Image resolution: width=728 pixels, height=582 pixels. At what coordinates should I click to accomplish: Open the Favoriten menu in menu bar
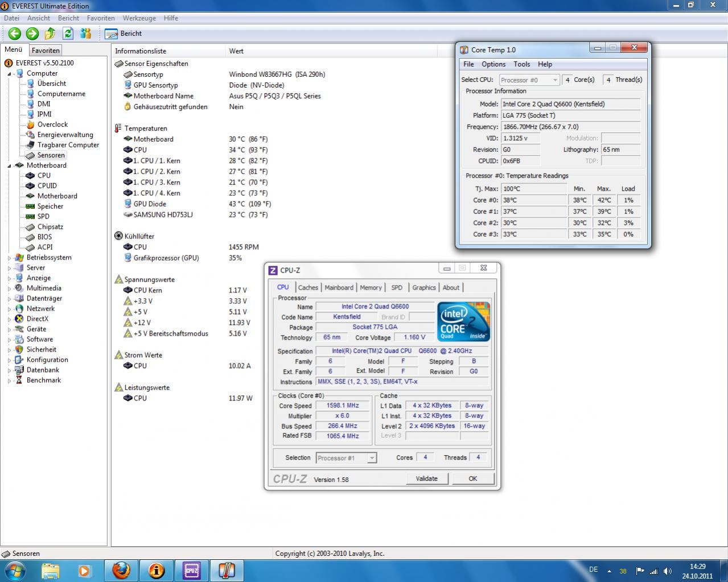click(101, 18)
